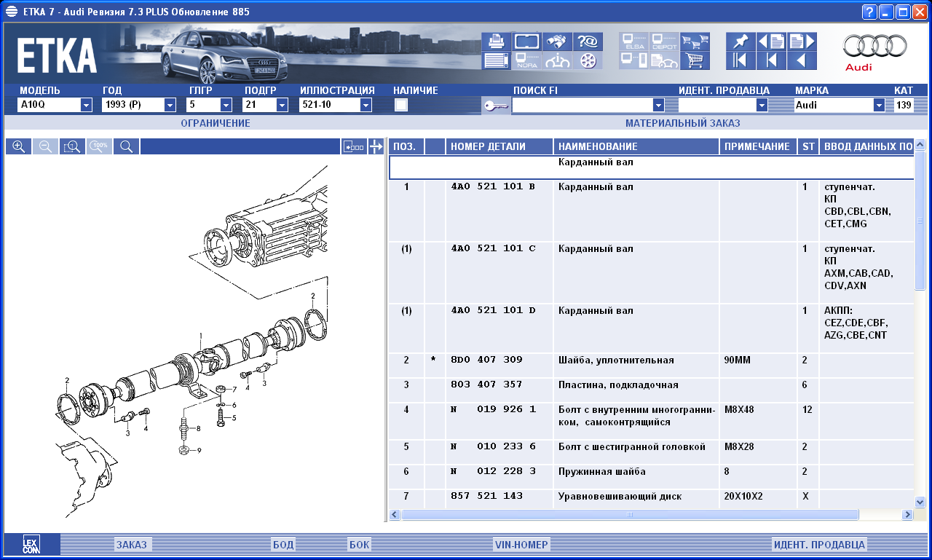Open the DEPOT icon
Image resolution: width=932 pixels, height=560 pixels.
point(664,42)
